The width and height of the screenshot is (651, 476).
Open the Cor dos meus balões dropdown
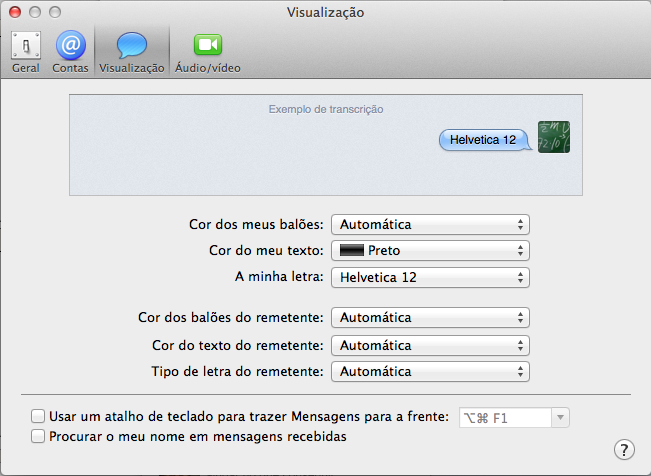(430, 225)
